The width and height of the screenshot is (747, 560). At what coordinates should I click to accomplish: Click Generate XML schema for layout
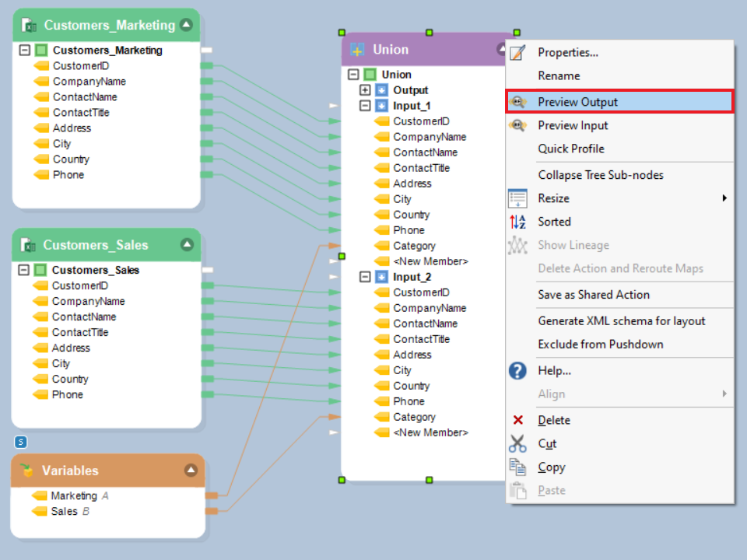[x=621, y=320]
